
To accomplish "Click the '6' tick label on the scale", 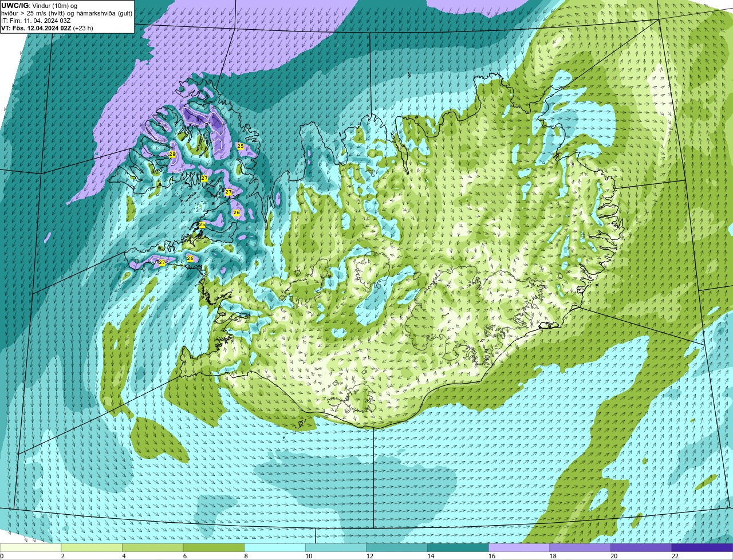I will pos(184,556).
